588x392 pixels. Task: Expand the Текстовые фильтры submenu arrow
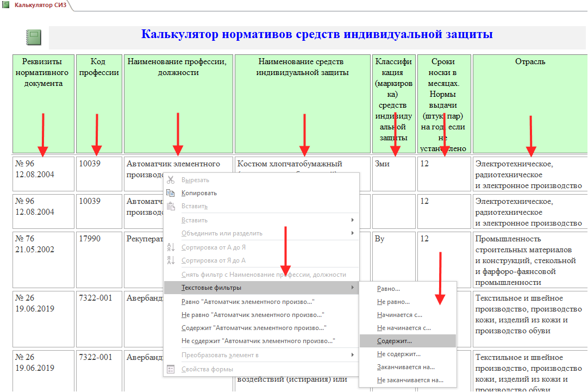click(x=353, y=288)
